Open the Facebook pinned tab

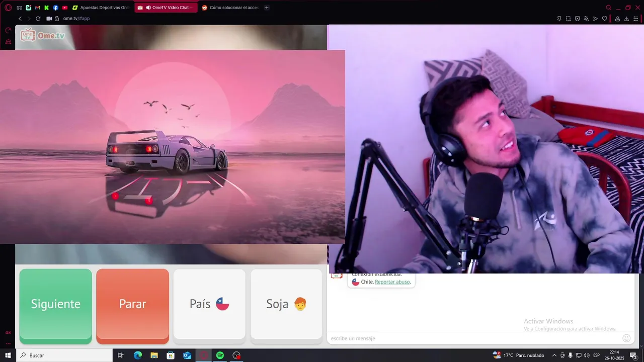[55, 8]
